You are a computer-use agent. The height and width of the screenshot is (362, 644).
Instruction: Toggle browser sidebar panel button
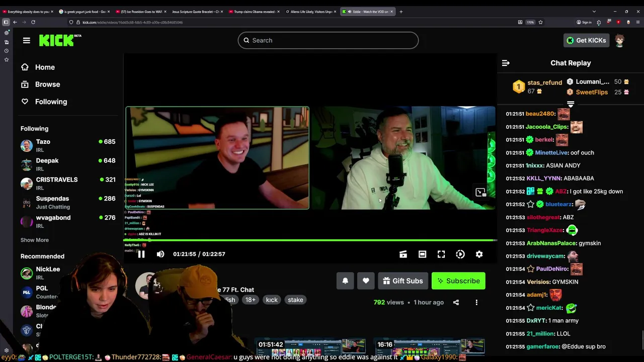[x=6, y=22]
